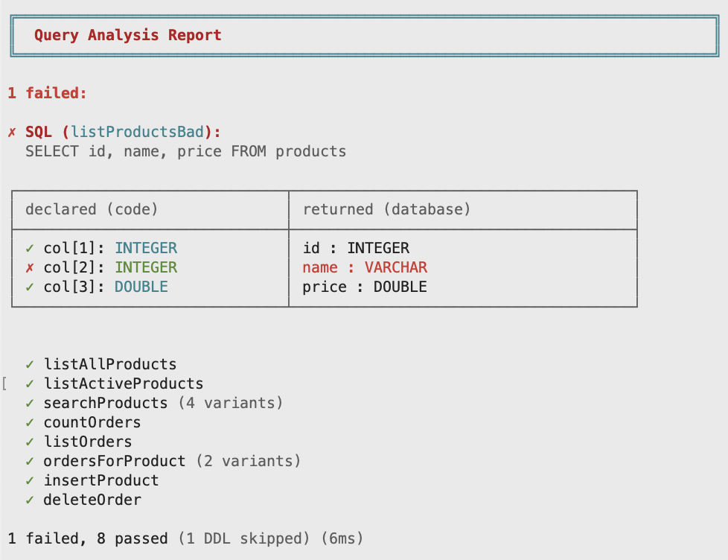Click the 'deleteOrder' passed query

point(92,500)
